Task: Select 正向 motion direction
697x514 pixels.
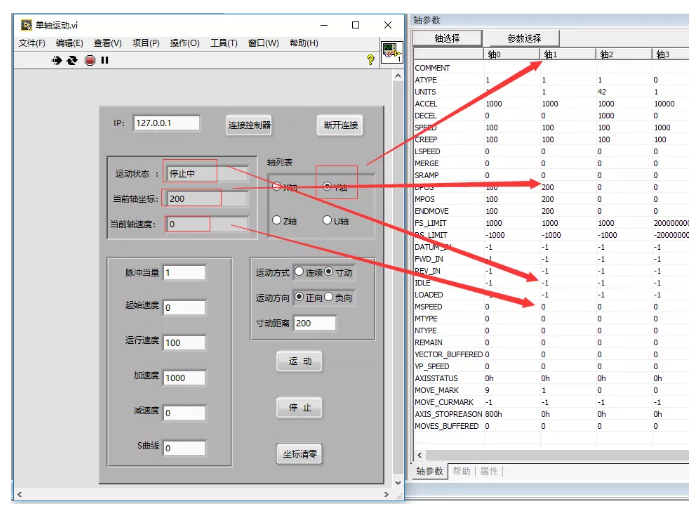Action: pos(299,297)
